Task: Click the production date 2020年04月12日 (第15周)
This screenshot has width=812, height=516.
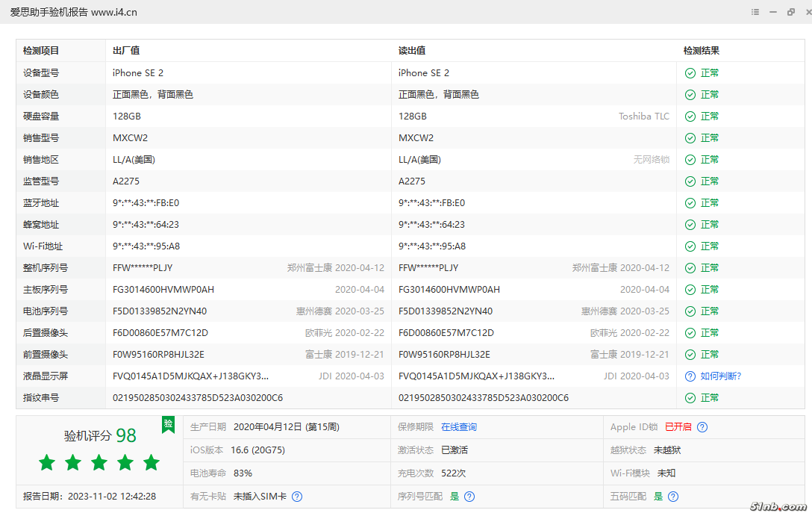Action: [287, 427]
